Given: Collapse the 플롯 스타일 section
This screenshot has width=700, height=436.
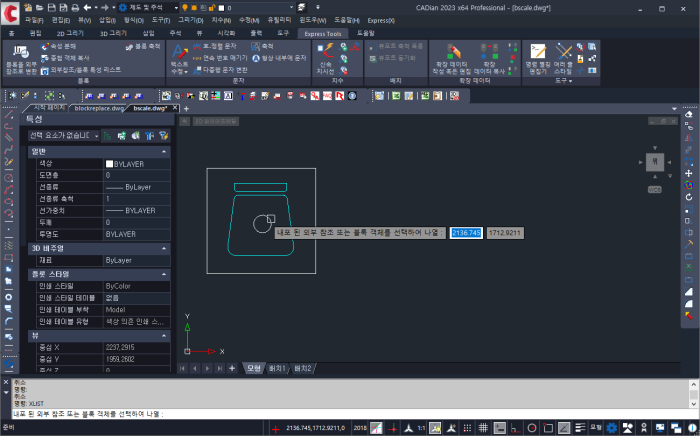Looking at the screenshot, I should (x=164, y=274).
